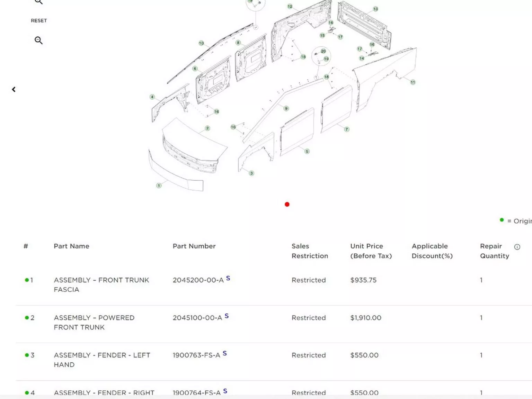Image resolution: width=532 pixels, height=399 pixels.
Task: Select callout 9 on the diagram
Action: pyautogui.click(x=286, y=109)
